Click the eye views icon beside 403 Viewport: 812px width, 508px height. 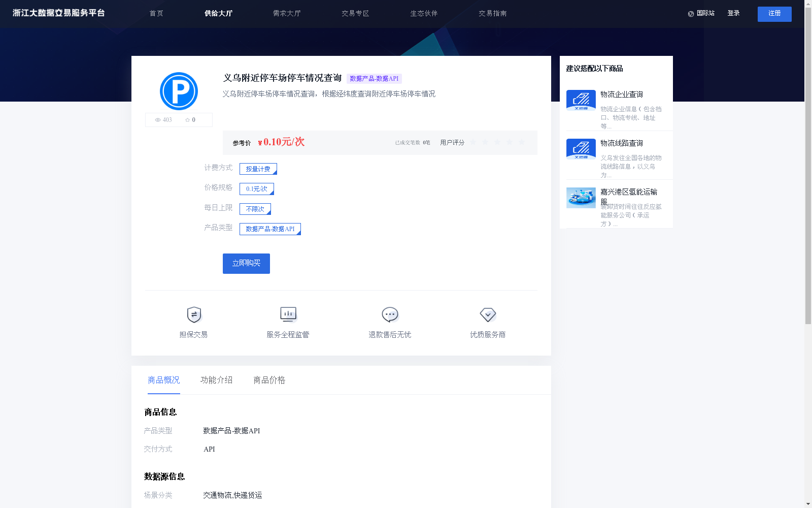(158, 120)
